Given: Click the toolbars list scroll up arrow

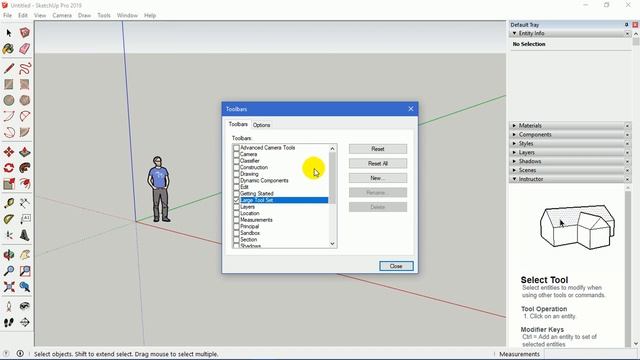Looking at the screenshot, I should (x=332, y=149).
